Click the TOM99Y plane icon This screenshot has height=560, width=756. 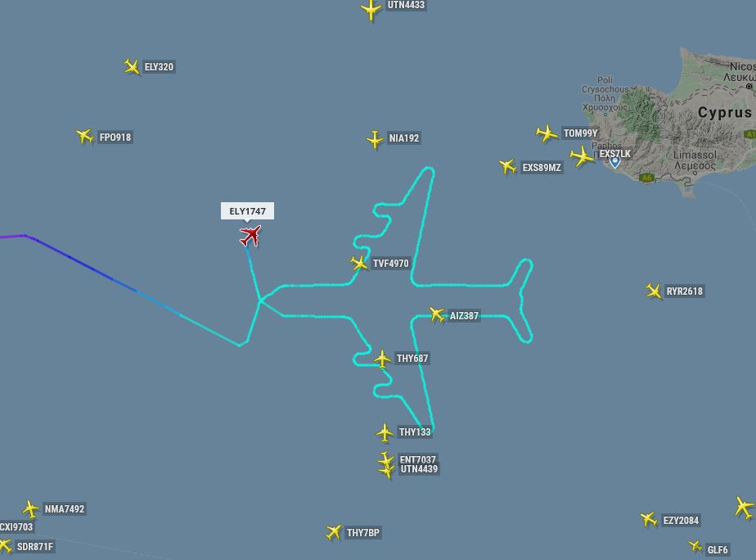click(x=547, y=133)
